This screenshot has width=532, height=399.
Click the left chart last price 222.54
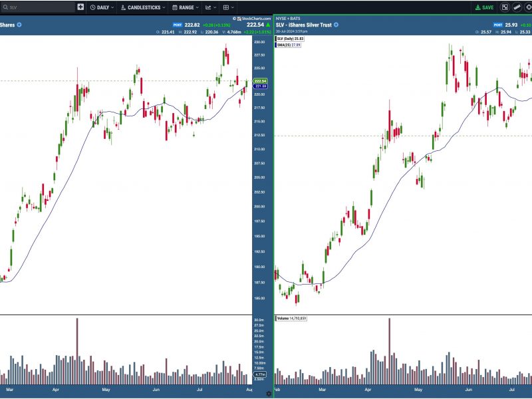pyautogui.click(x=255, y=25)
